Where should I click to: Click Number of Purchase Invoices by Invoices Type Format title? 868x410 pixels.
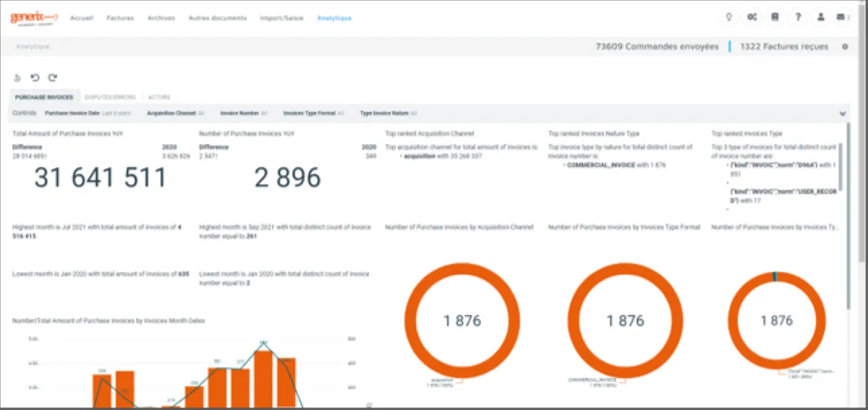click(624, 227)
